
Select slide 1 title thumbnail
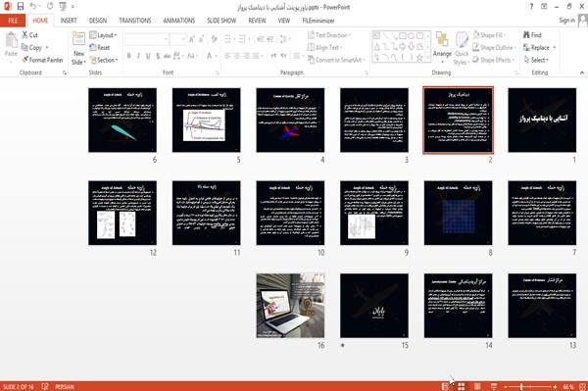(x=542, y=120)
